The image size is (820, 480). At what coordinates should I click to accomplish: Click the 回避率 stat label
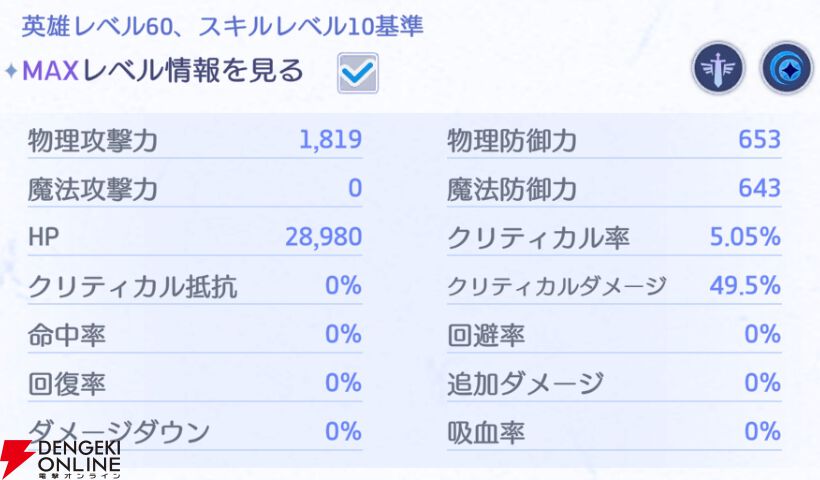click(x=486, y=335)
